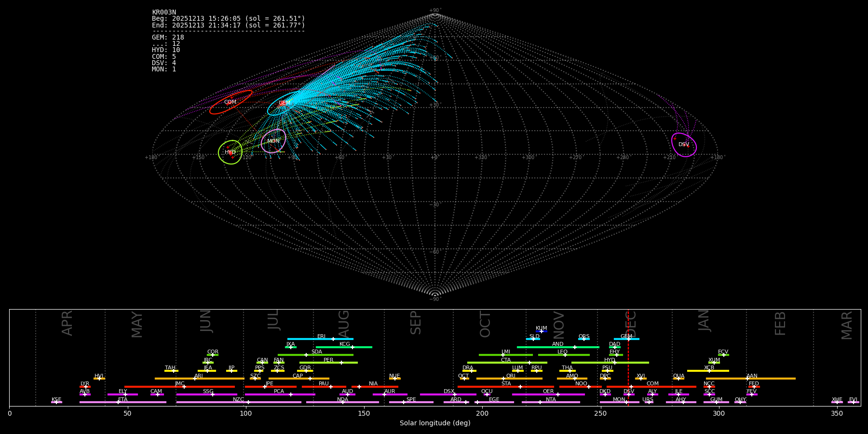
Task: Click the 'Solar longitude (deg)' axis label
Action: tap(435, 423)
